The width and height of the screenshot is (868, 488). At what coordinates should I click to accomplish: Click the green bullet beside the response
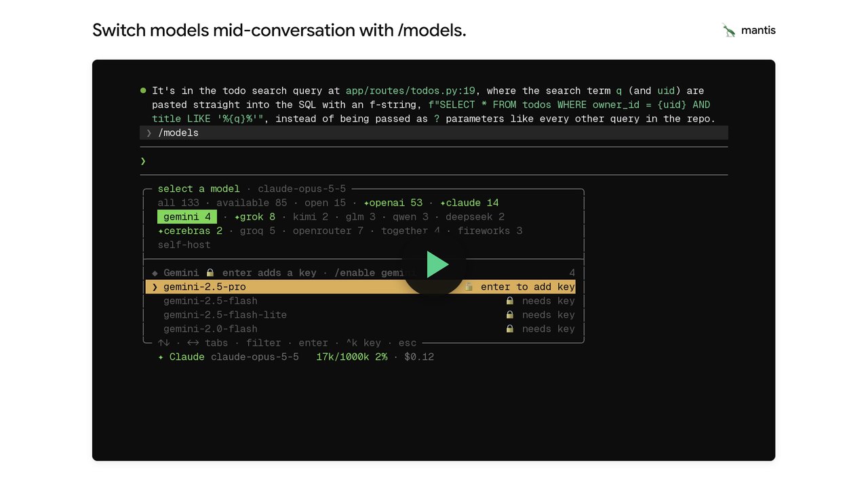pos(143,91)
